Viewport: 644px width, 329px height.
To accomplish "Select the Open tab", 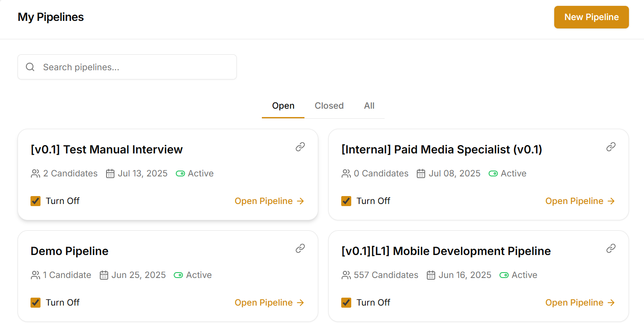I will pos(283,106).
